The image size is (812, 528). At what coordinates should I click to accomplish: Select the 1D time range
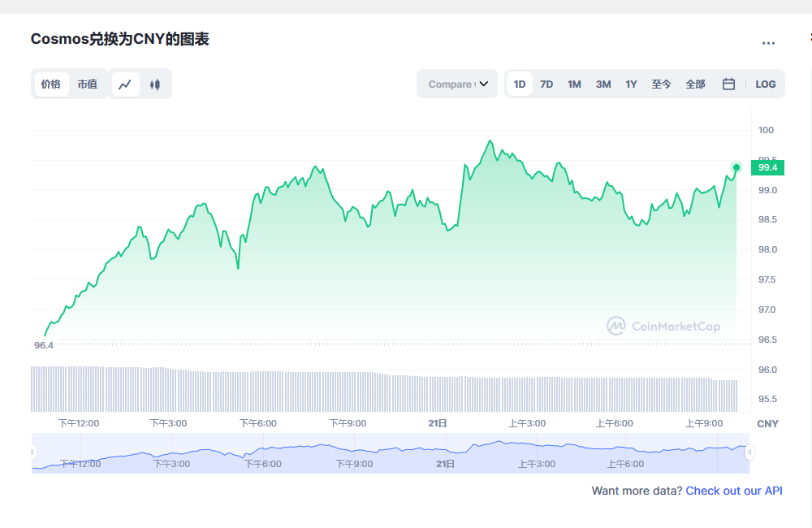tap(520, 84)
